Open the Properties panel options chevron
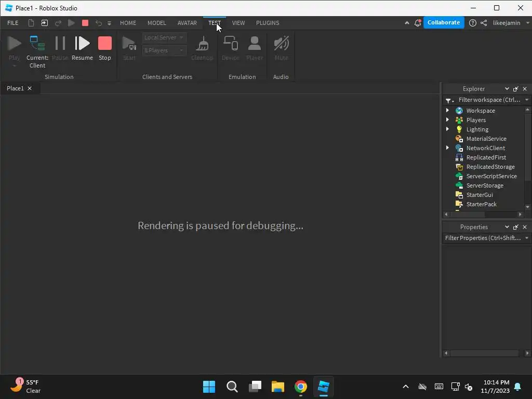This screenshot has height=399, width=532. point(507,227)
